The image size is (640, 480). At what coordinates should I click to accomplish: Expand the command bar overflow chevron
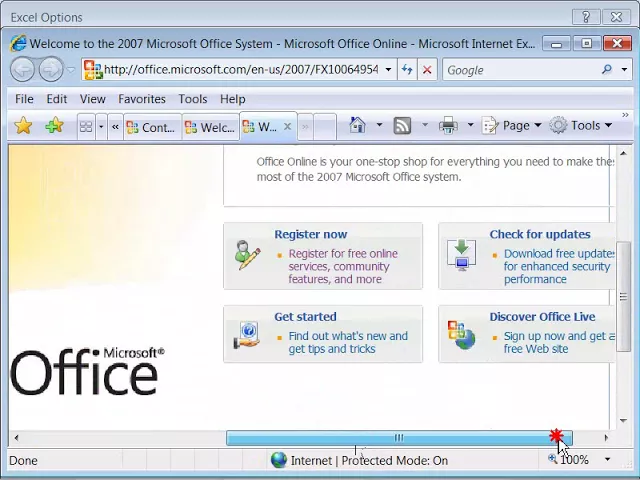[x=625, y=115]
